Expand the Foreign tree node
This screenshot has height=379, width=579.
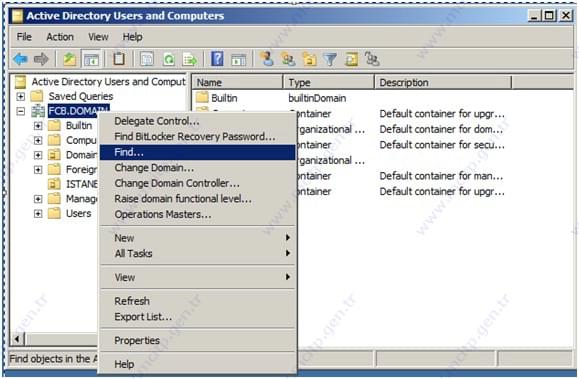click(x=38, y=170)
